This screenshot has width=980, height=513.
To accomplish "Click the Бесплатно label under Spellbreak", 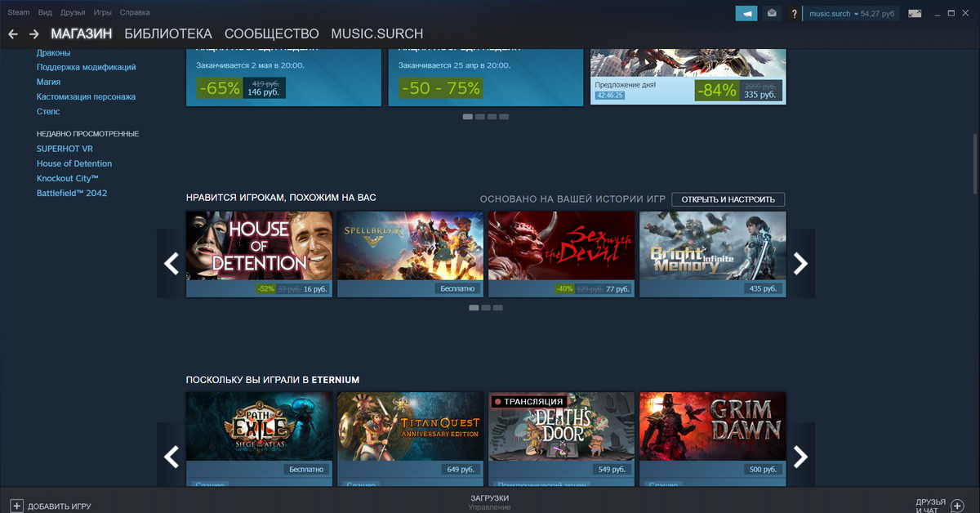I will (x=457, y=289).
